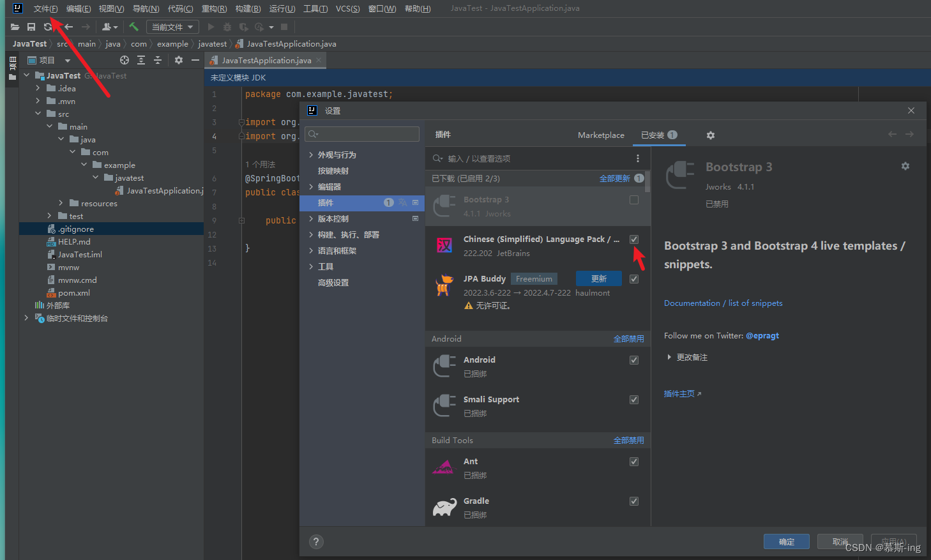Click 全部禁用 link in Android section
This screenshot has width=931, height=560.
(x=629, y=339)
